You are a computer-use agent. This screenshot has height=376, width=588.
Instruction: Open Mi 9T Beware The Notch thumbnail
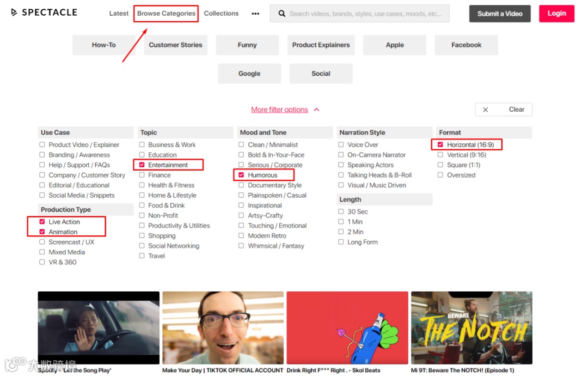tap(471, 328)
